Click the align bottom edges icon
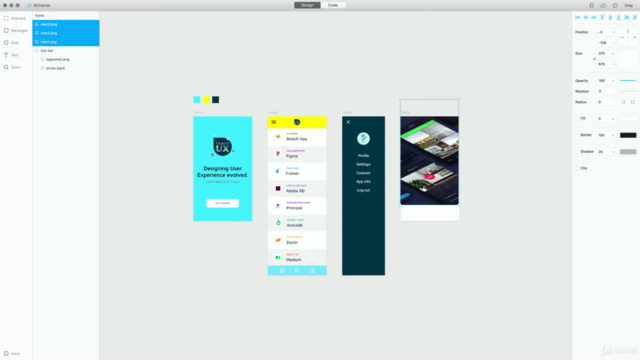 click(x=618, y=18)
